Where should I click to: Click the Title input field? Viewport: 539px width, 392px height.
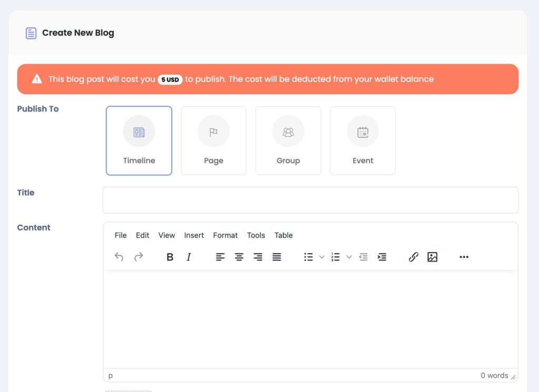[310, 200]
